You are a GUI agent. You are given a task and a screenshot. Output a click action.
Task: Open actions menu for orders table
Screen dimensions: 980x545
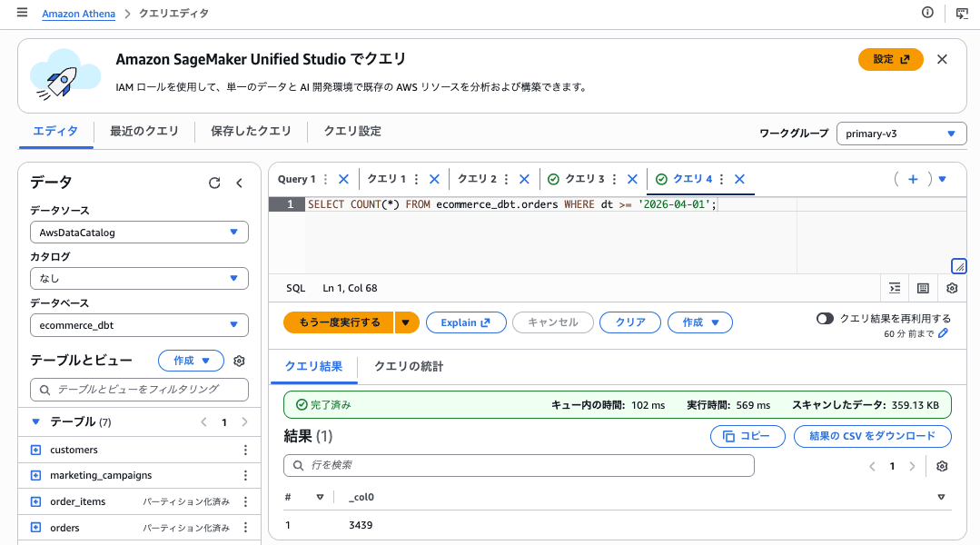245,528
